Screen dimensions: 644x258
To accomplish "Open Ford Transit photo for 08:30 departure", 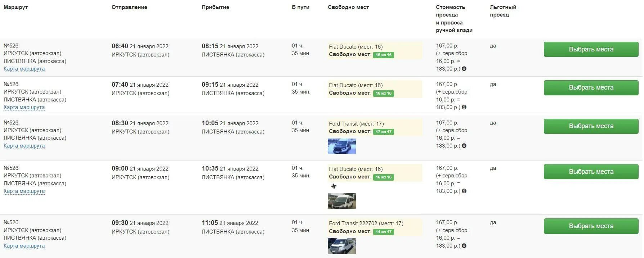I will coord(342,146).
